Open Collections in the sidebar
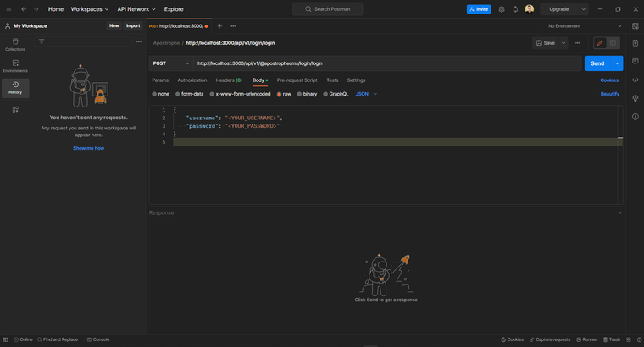Viewport: 644px width, 347px height. [x=15, y=45]
